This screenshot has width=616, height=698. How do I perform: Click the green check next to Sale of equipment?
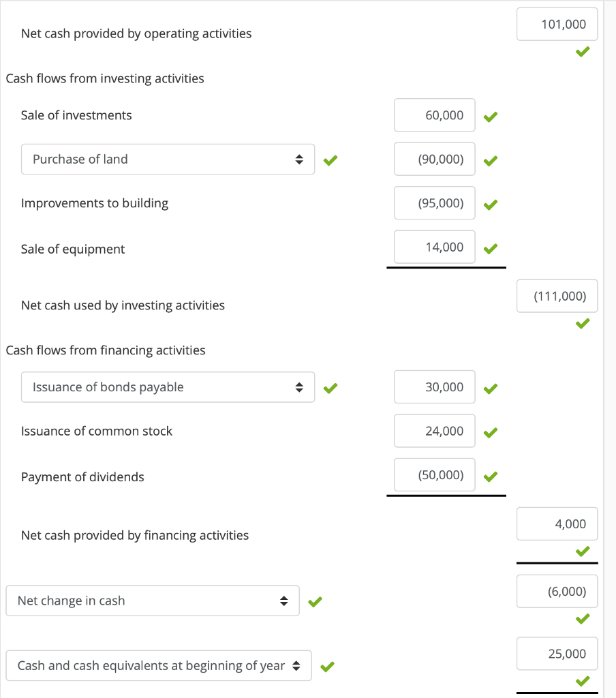490,248
